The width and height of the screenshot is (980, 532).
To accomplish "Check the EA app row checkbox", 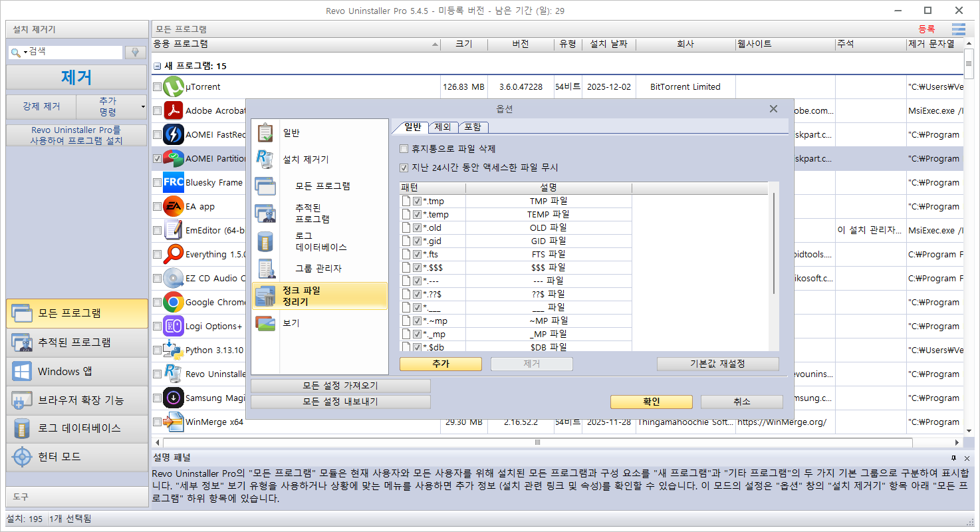I will pyautogui.click(x=157, y=207).
